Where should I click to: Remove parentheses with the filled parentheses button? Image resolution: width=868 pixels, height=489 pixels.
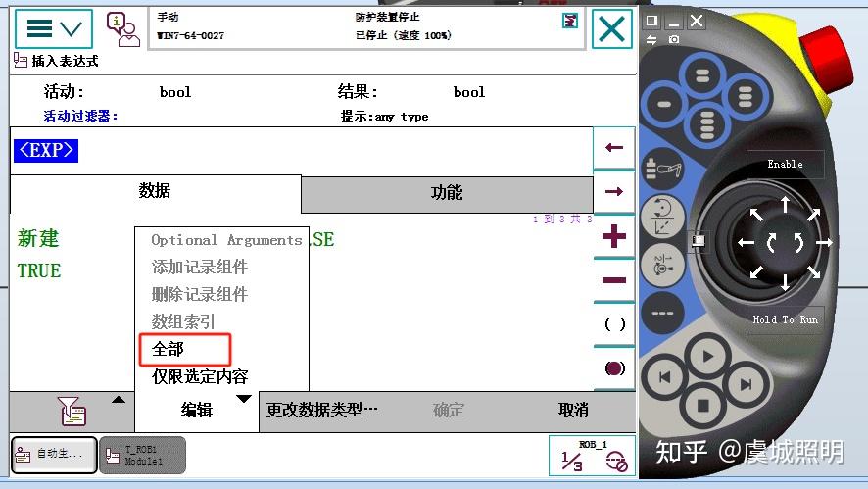(x=614, y=367)
